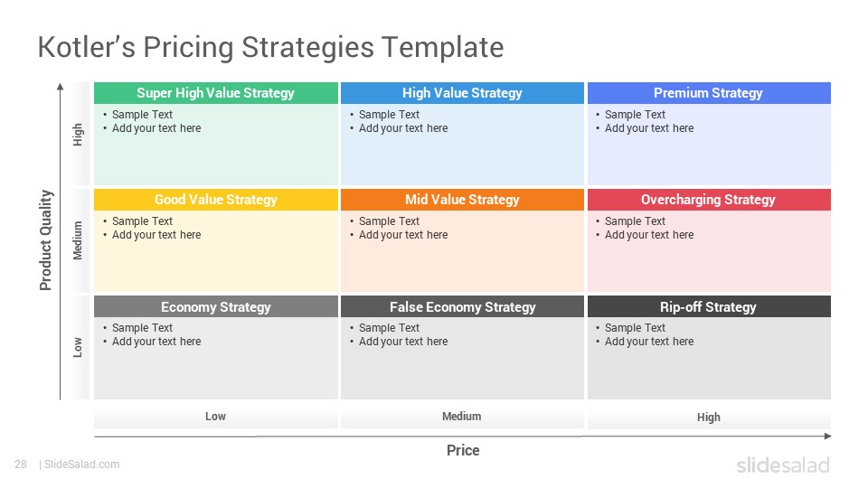The image size is (868, 488).
Task: Click the Super High Value Strategy header
Action: point(216,93)
